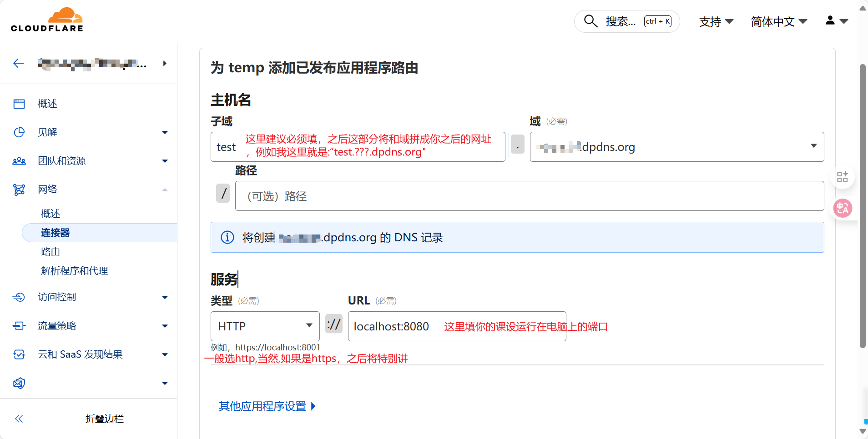
Task: Open the 简体中文 language dropdown
Action: coord(779,21)
